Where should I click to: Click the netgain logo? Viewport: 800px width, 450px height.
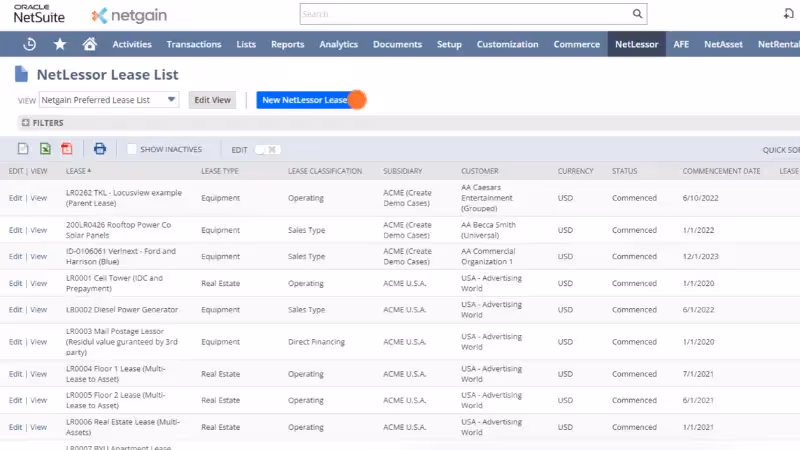129,15
